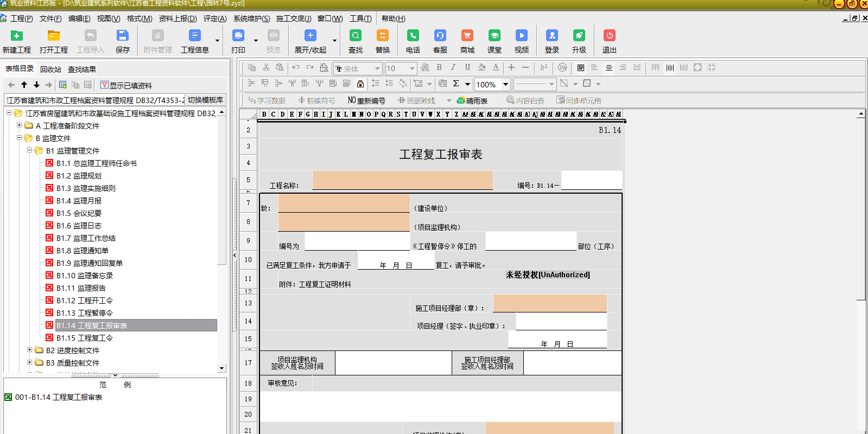Toggle the cell lock padlock button
The width and height of the screenshot is (868, 434).
pyautogui.click(x=360, y=84)
